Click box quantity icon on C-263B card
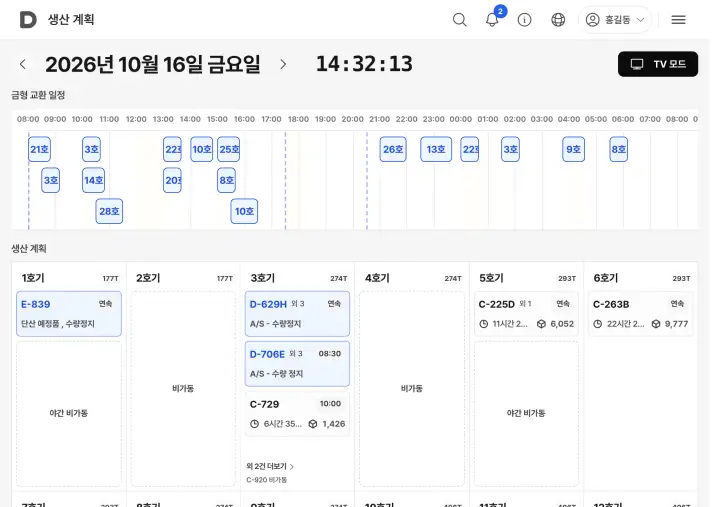This screenshot has height=507, width=720. pos(656,324)
